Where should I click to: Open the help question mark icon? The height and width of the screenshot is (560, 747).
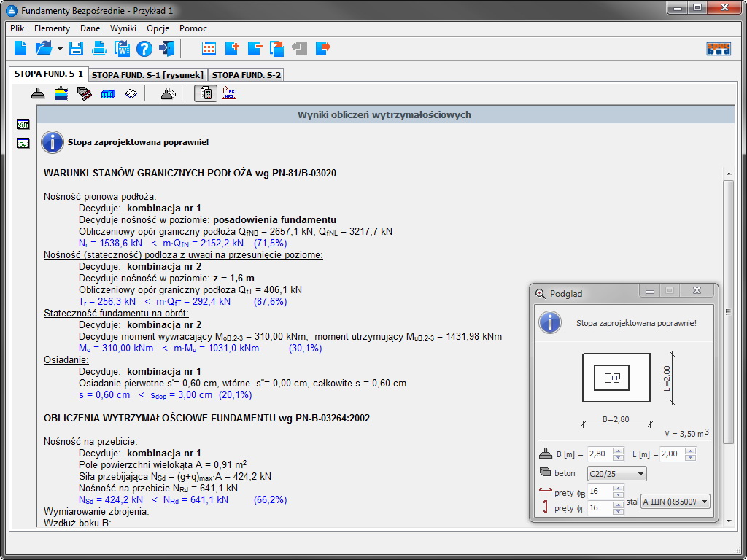click(144, 49)
